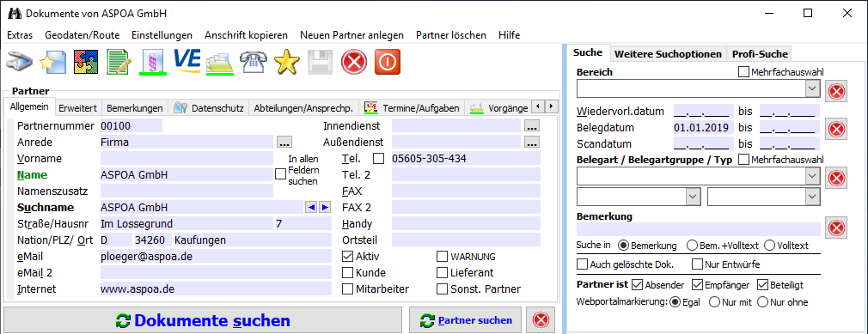868x334 pixels.
Task: Click the red power icon in the toolbar
Action: click(388, 62)
